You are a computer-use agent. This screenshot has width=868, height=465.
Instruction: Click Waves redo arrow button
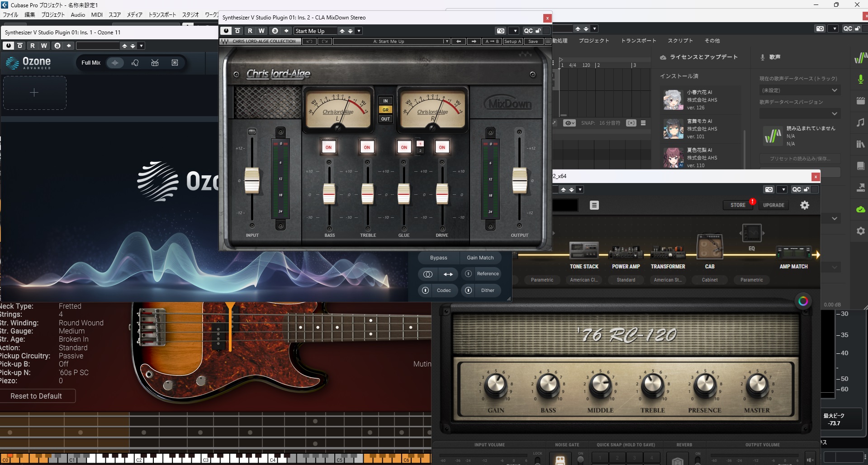click(x=325, y=41)
